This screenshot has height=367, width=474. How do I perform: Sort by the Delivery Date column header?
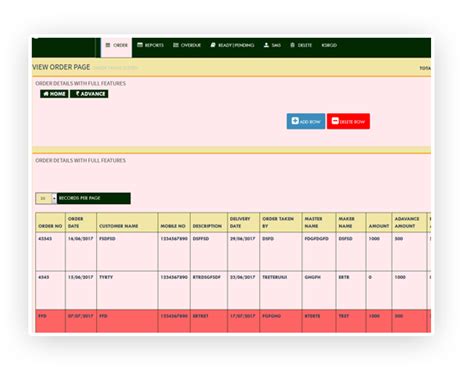(243, 222)
